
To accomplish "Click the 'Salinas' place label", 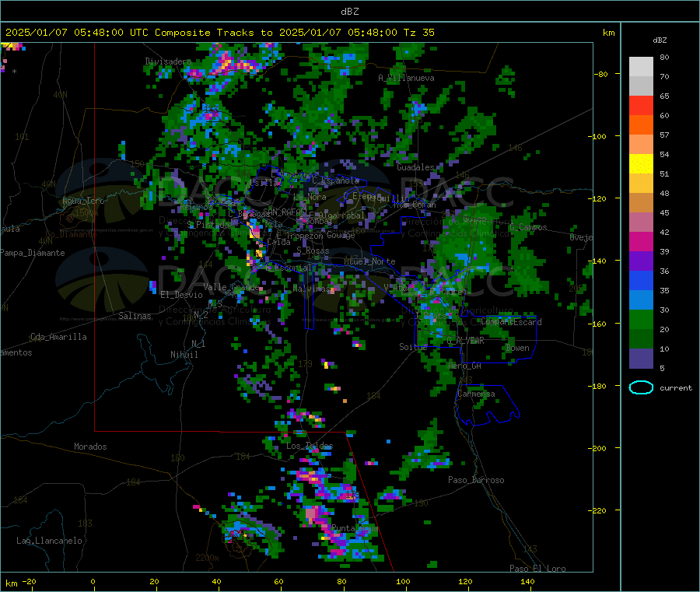I will tap(135, 316).
